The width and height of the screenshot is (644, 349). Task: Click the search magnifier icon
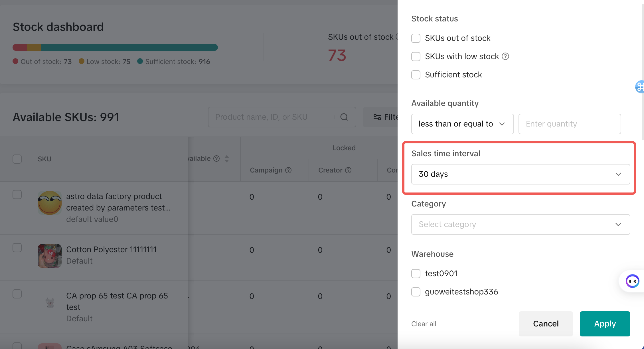point(344,117)
